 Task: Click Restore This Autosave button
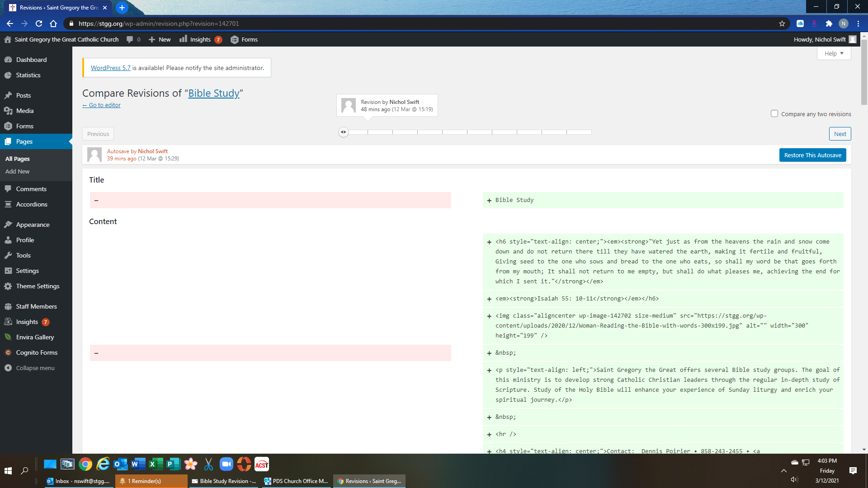point(812,155)
